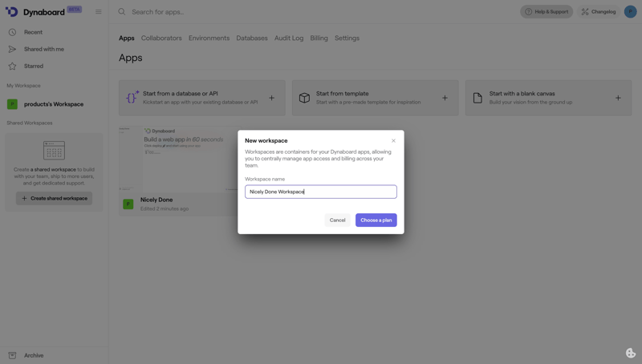642x364 pixels.
Task: Click the search magnifier icon
Action: (x=122, y=12)
